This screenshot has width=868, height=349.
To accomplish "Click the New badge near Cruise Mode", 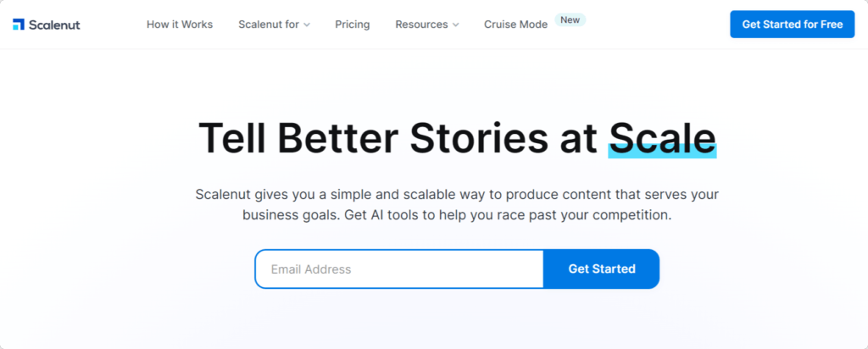I will (x=570, y=19).
